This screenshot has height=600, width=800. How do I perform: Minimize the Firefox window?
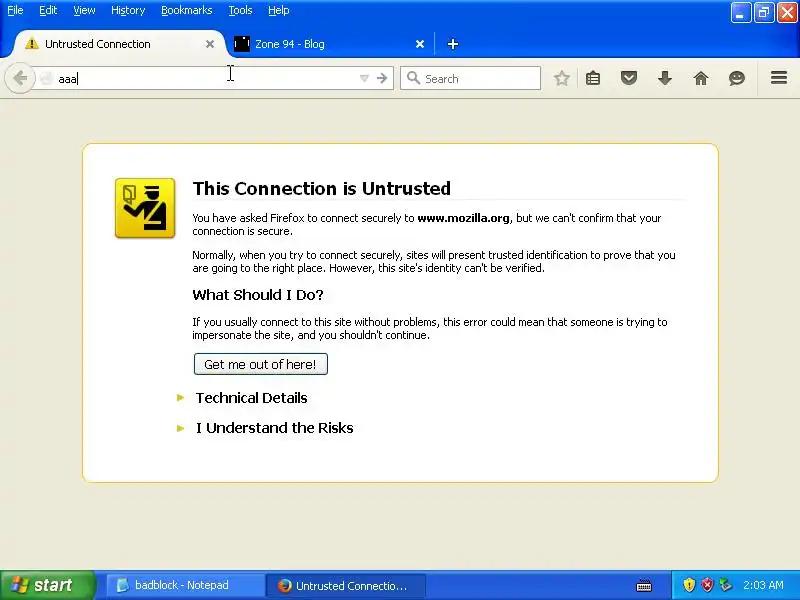tap(741, 13)
